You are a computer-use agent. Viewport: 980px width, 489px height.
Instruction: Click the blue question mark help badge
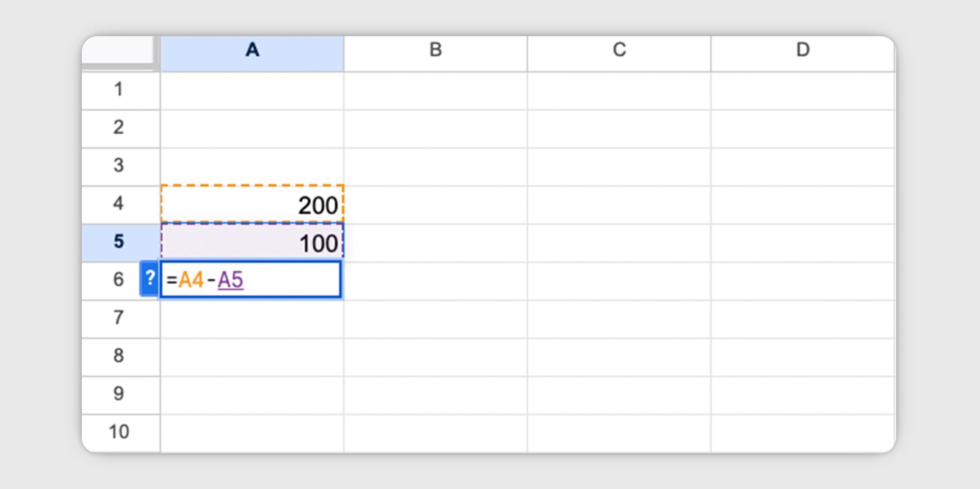(149, 280)
